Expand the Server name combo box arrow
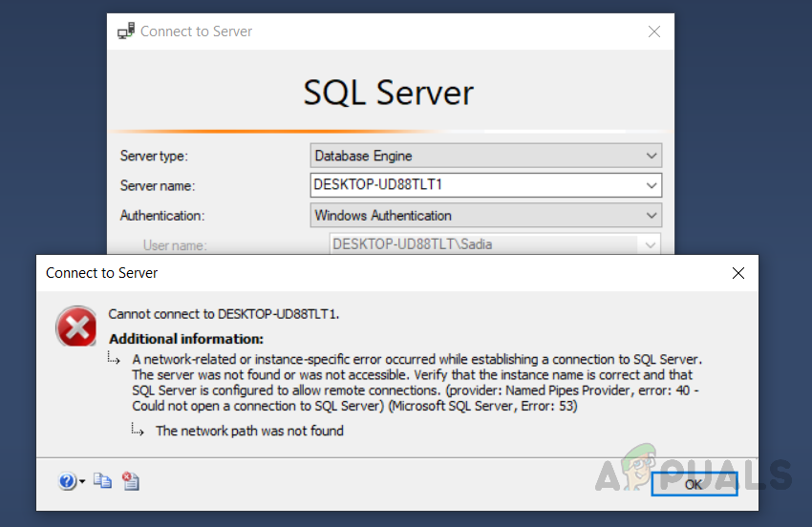Viewport: 812px width, 527px height. tap(651, 185)
